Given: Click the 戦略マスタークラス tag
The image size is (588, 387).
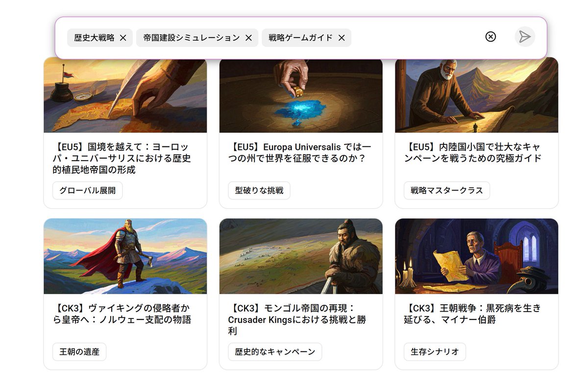Looking at the screenshot, I should [x=447, y=191].
